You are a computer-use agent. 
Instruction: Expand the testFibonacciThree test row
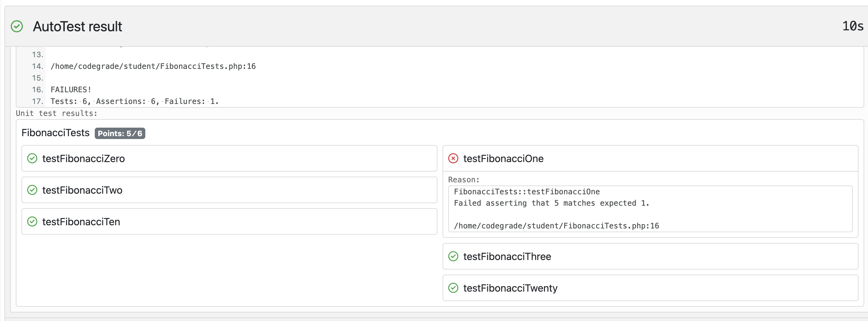650,257
